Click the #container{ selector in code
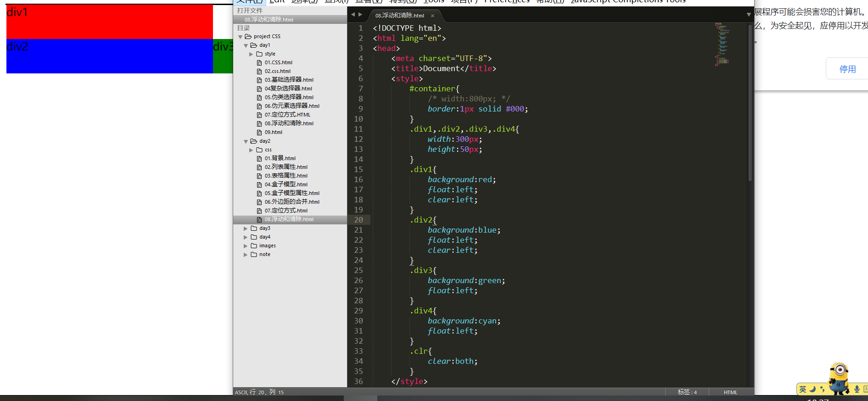The width and height of the screenshot is (868, 401). [434, 89]
